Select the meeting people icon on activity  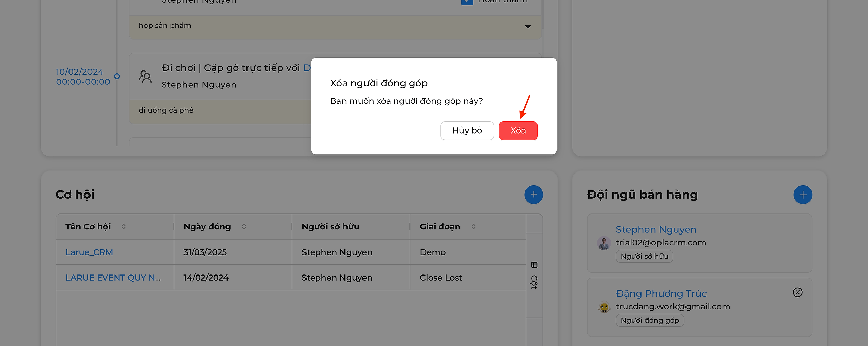tap(145, 76)
